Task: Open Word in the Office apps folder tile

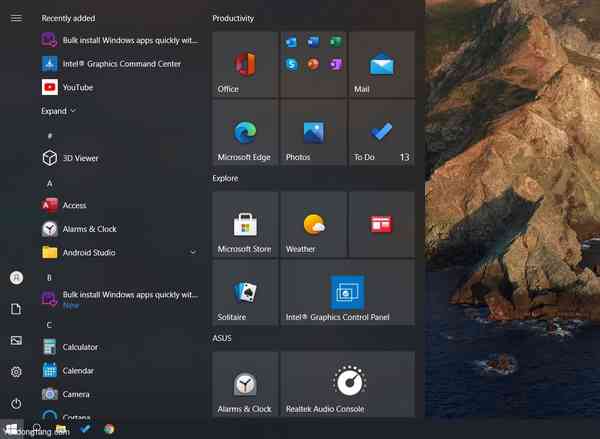Action: [313, 42]
